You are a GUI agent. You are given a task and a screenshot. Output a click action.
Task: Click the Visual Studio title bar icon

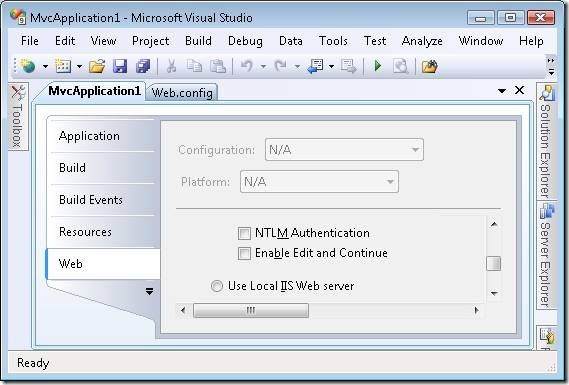(x=17, y=17)
